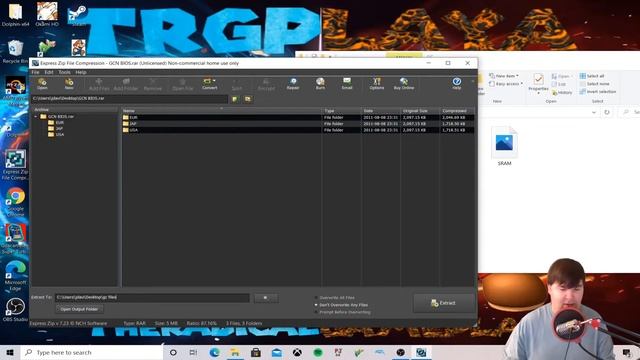
Task: Open Google Chrome desktop shortcut
Action: click(16, 202)
